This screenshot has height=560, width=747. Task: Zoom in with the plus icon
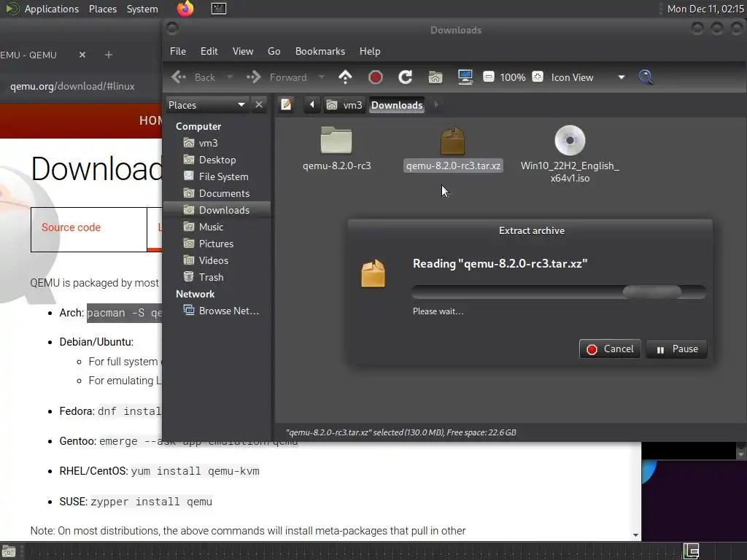coord(538,77)
